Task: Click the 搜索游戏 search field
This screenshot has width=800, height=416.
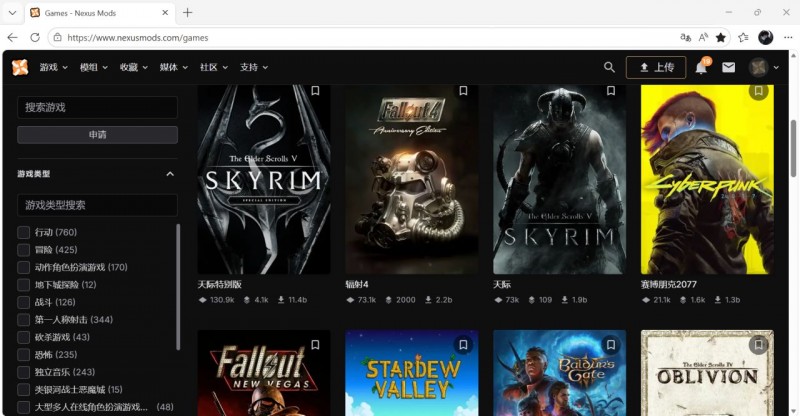Action: click(x=97, y=107)
